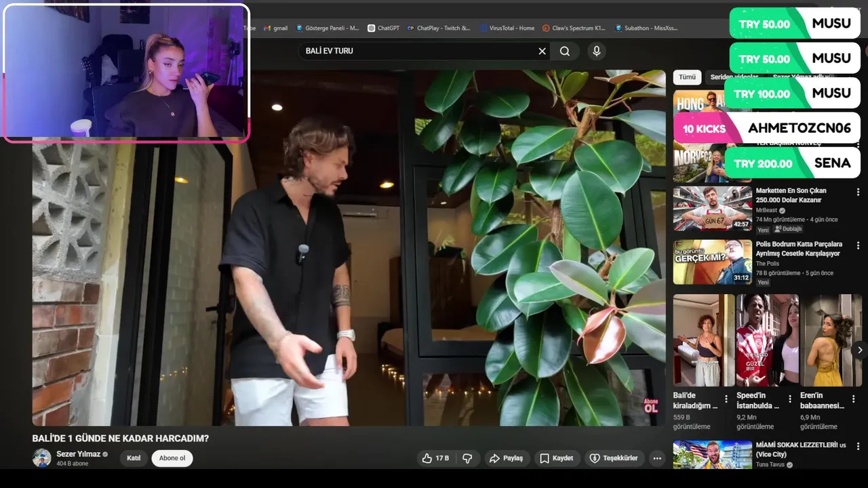This screenshot has width=868, height=488.
Task: Open options for MİAMİ SOKAK LEZZETLERİ video
Action: coord(858,447)
